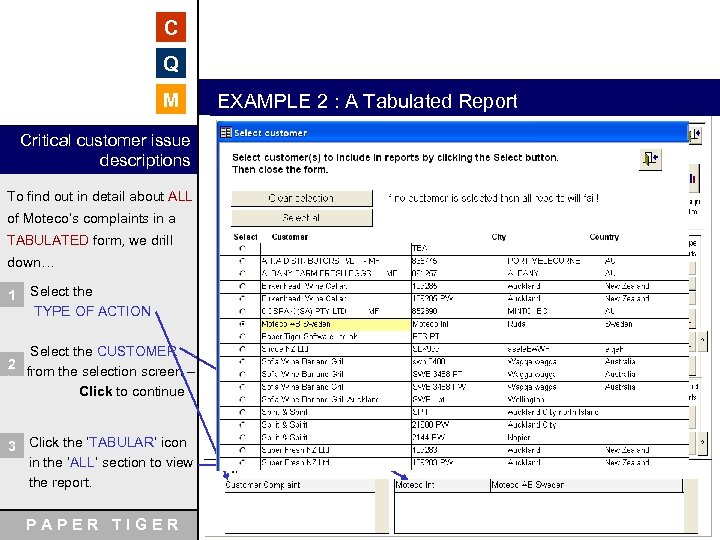Screen dimensions: 720x540
Task: Click the Select all button
Action: 302,218
